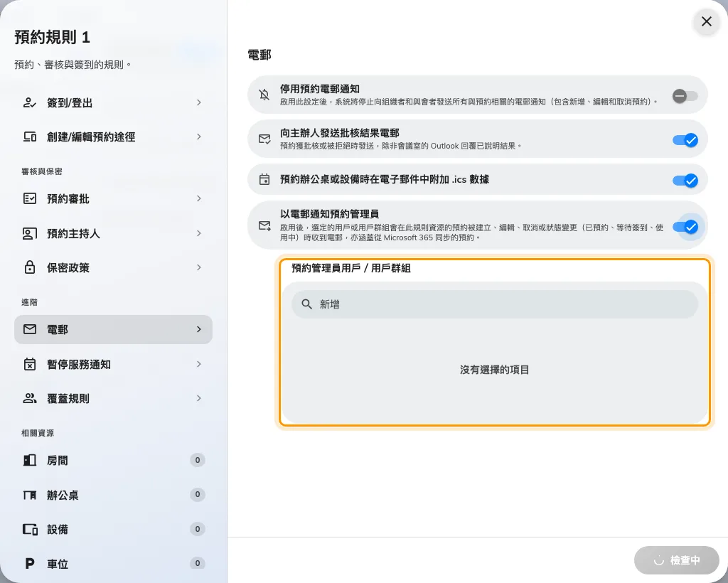The width and height of the screenshot is (728, 583).
Task: Click the calendar-cancel icon beside 暫停服務通知
Action: point(30,364)
